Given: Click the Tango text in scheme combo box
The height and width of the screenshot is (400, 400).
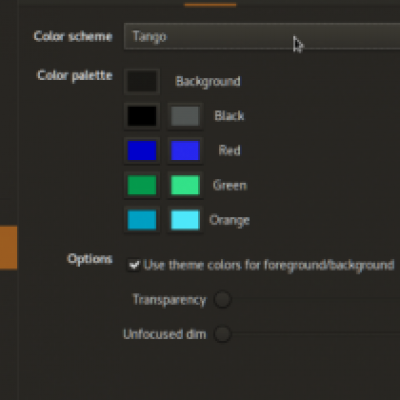Looking at the screenshot, I should click(149, 36).
